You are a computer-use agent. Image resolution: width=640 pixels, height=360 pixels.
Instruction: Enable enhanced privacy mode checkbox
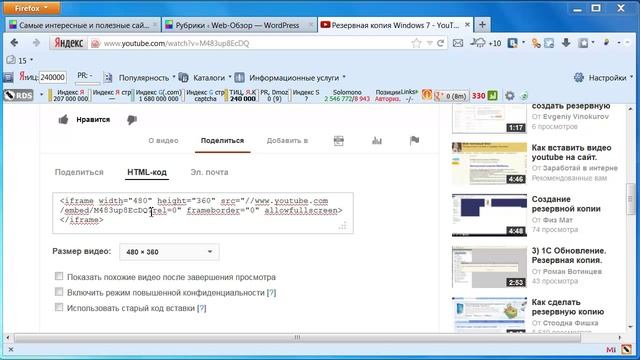[x=59, y=292]
